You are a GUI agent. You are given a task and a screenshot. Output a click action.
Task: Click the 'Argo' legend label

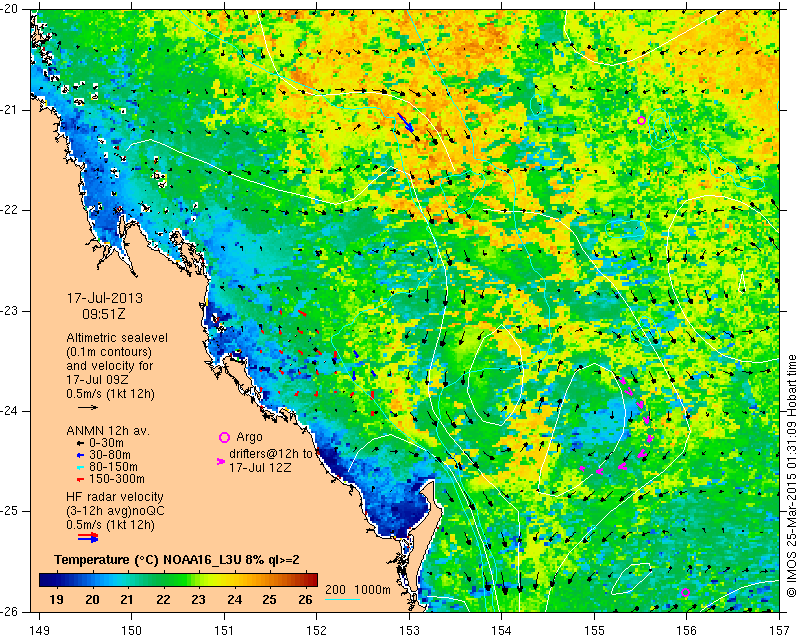249,437
